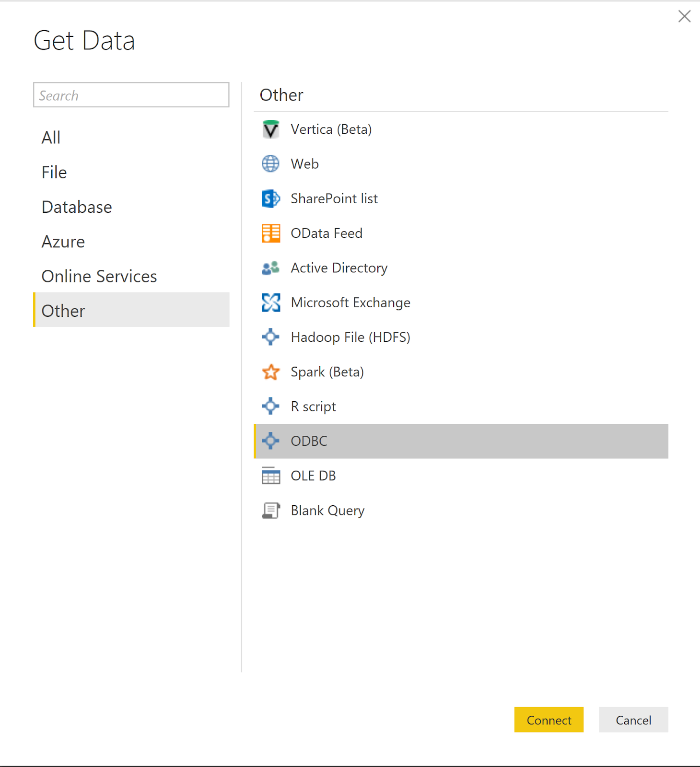Click the Spark (Beta) star icon
This screenshot has height=767, width=700.
tap(271, 372)
